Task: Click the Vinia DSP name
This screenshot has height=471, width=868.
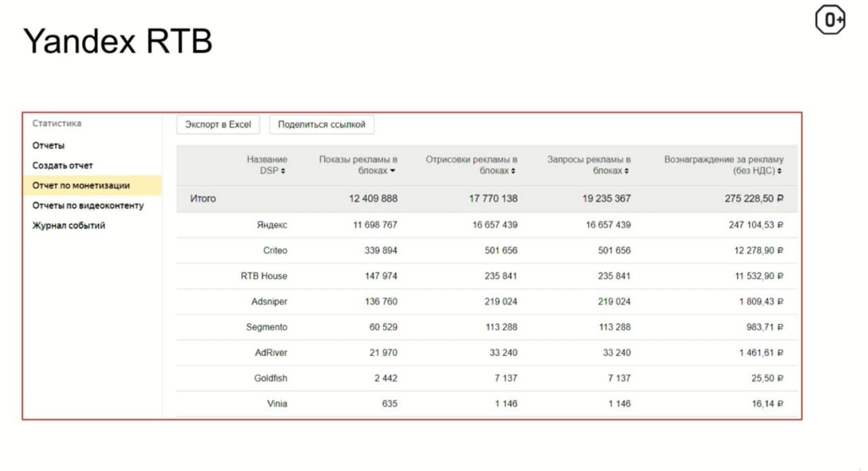Action: 277,403
